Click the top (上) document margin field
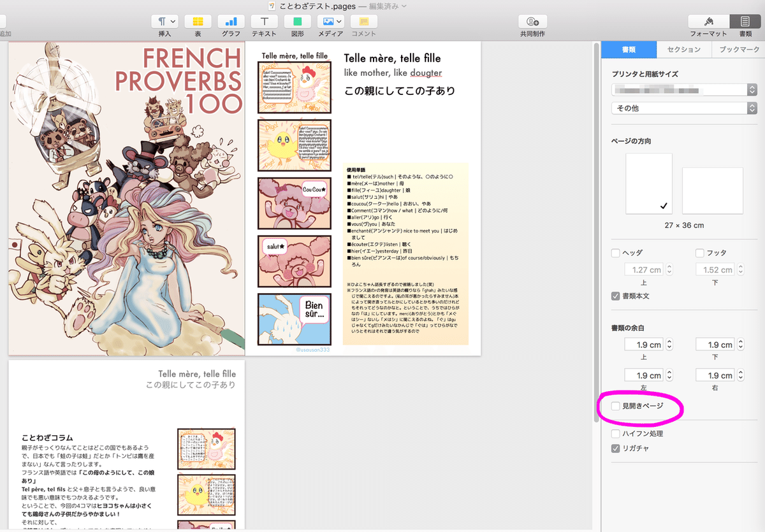The width and height of the screenshot is (765, 532). (x=644, y=345)
